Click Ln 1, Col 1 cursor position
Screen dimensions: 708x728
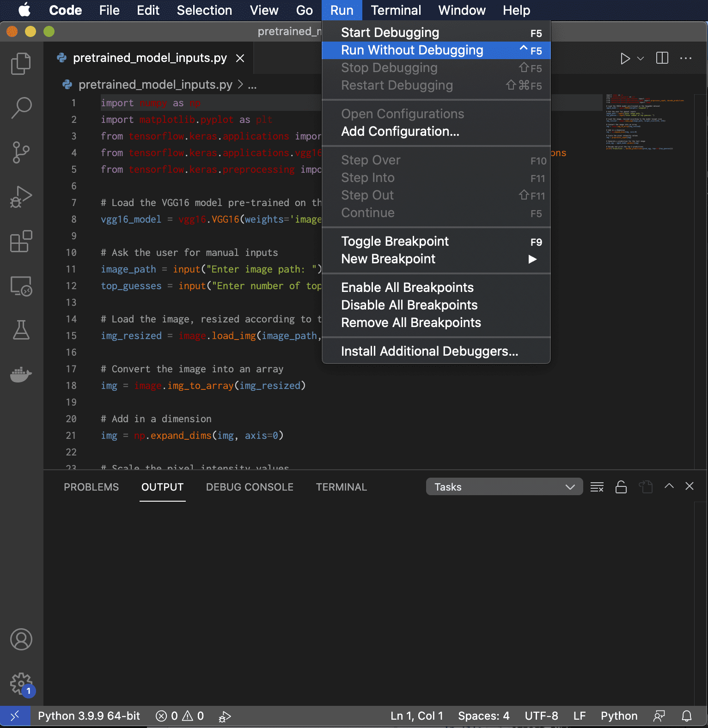(x=416, y=716)
